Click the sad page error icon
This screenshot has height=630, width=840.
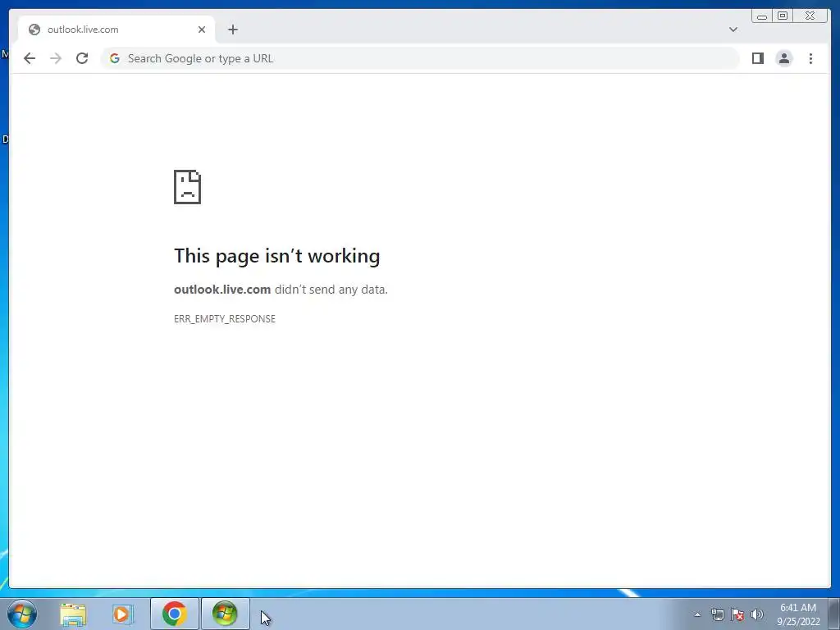[x=188, y=187]
